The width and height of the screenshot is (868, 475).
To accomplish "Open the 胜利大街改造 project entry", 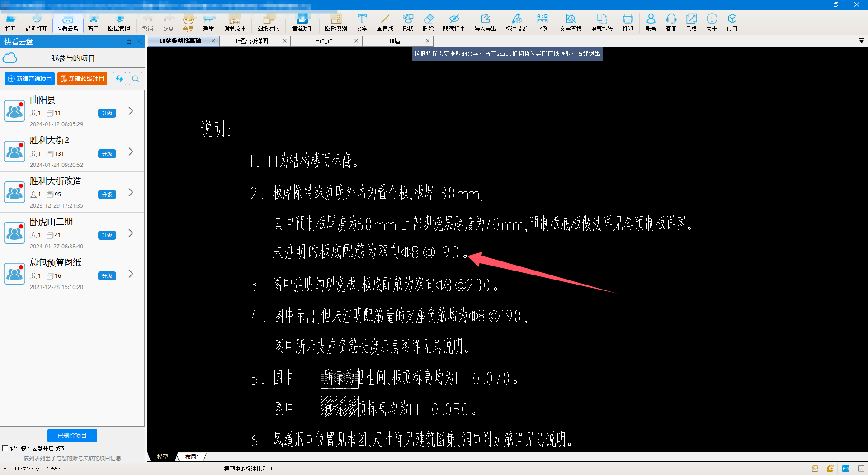I will 72,192.
